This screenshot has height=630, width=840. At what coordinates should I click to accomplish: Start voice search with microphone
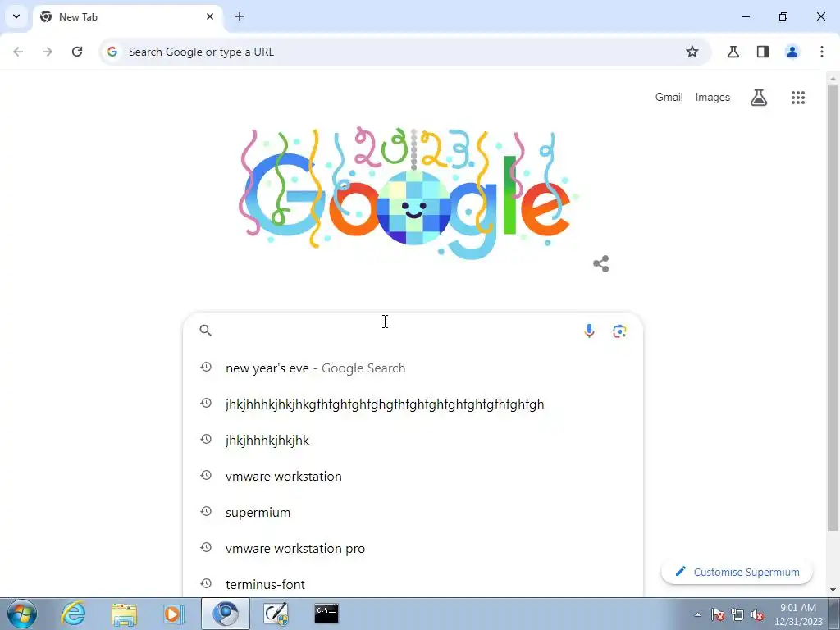tap(589, 331)
